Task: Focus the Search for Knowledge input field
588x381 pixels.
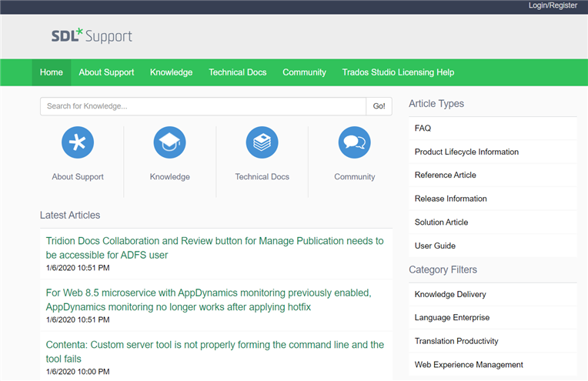Action: click(203, 106)
